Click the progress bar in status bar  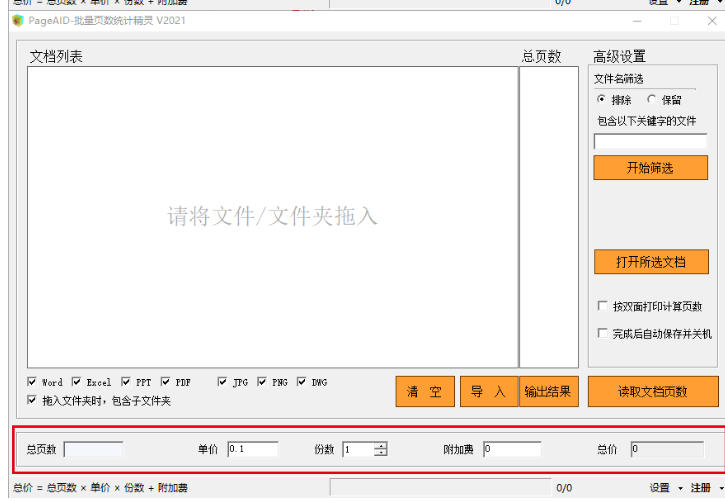tap(440, 488)
